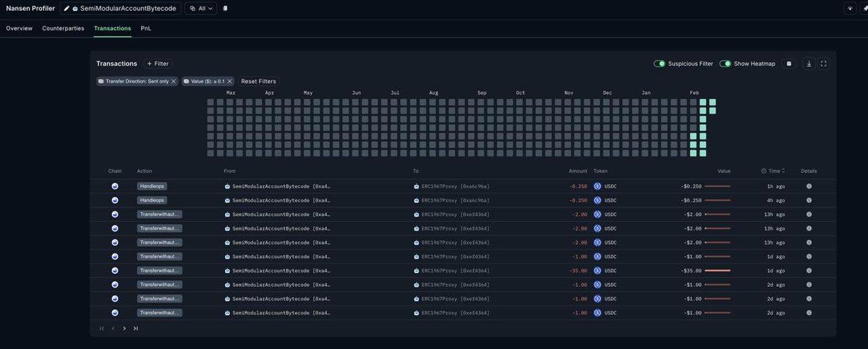
Task: Click robot icon in From cell, 1h ago row
Action: click(x=228, y=186)
